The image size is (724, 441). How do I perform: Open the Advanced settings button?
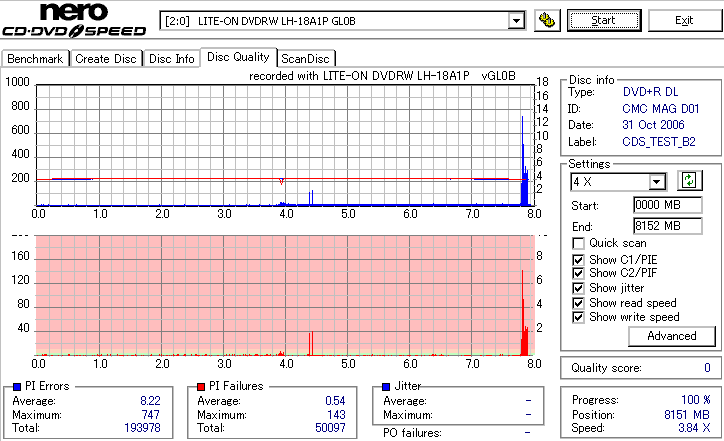tap(672, 336)
